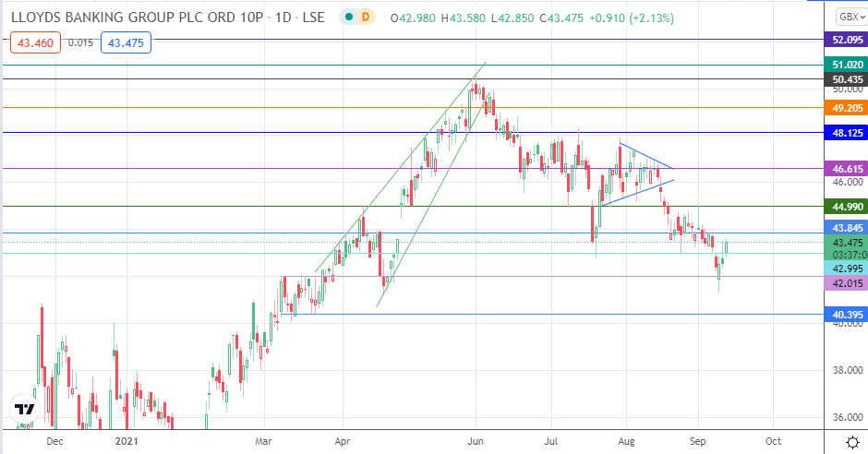Click the 1D interval text in the title
Image resolution: width=868 pixels, height=454 pixels.
pos(283,18)
